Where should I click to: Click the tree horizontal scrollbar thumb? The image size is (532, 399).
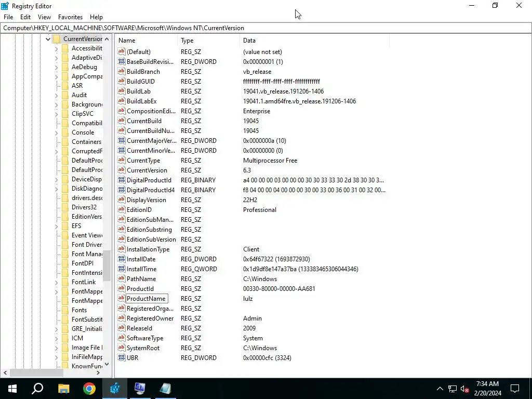point(36,373)
